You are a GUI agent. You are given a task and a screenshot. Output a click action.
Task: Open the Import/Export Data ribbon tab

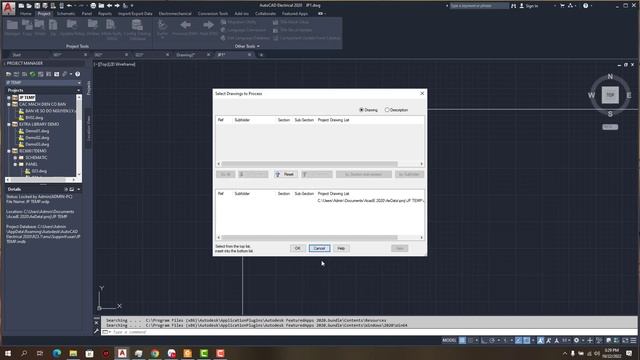tap(135, 13)
